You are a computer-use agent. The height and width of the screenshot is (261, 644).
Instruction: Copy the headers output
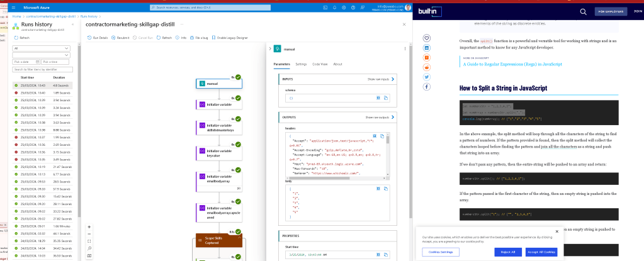pos(381,136)
